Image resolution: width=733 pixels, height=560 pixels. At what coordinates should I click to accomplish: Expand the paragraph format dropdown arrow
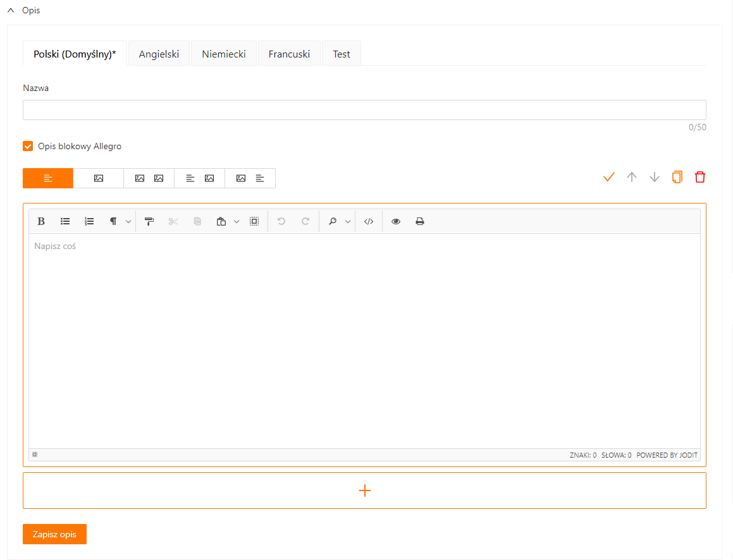[128, 221]
